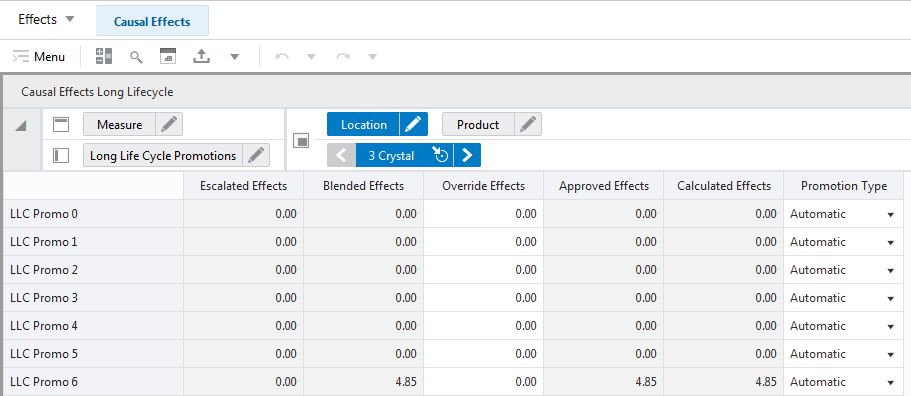Open Promotion Type dropdown for LLC Promo 3

click(x=891, y=298)
